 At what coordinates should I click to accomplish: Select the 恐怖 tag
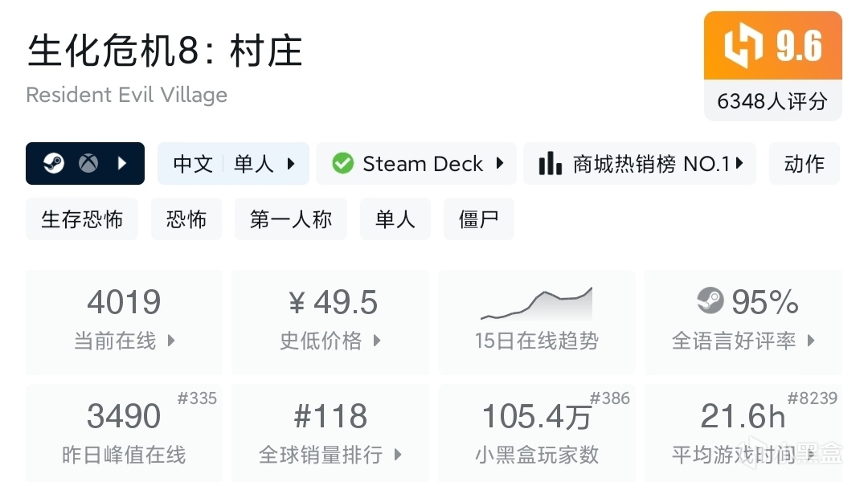[186, 219]
